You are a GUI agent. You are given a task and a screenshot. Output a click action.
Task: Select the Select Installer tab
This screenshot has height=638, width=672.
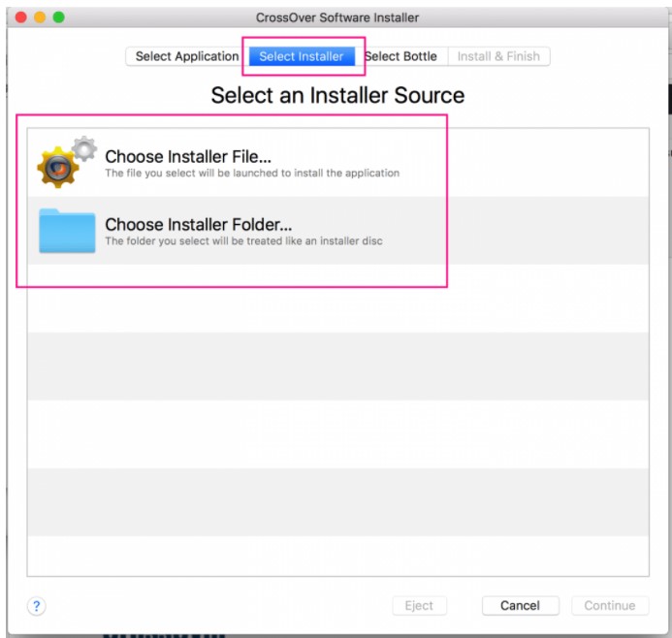[x=302, y=56]
